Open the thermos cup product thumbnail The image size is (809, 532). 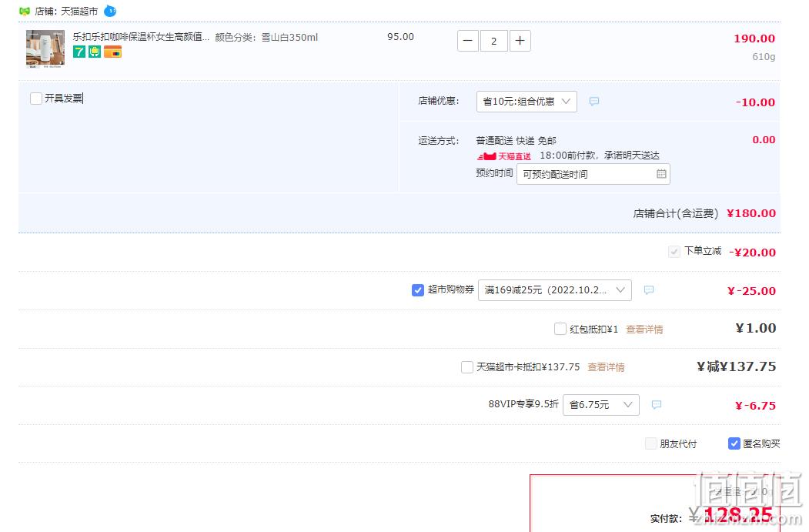pos(45,49)
